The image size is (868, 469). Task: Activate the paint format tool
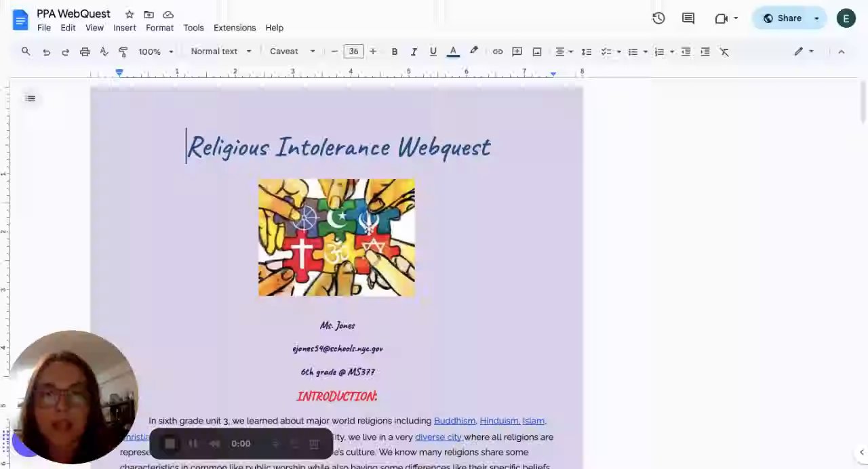pyautogui.click(x=123, y=52)
